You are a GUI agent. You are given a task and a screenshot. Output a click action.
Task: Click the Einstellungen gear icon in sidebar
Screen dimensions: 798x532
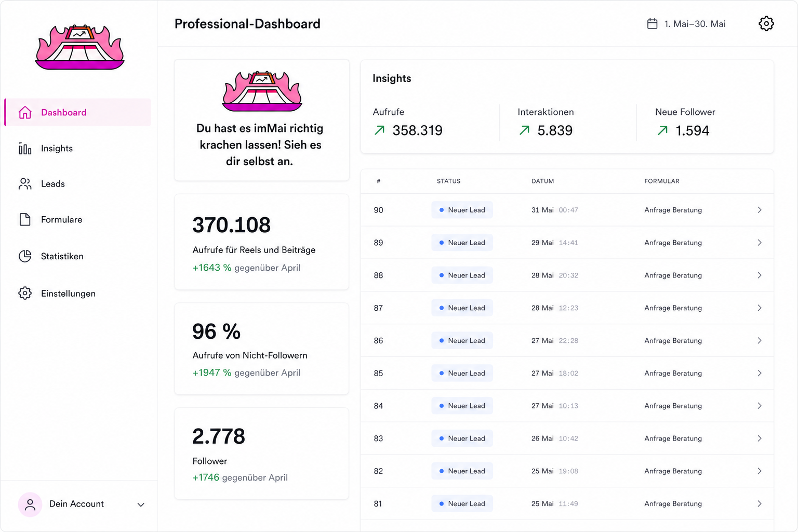pos(25,293)
